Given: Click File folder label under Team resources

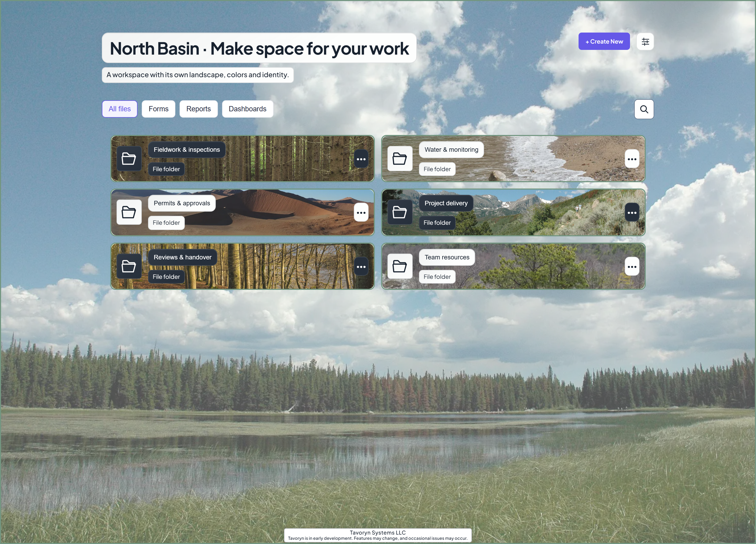Looking at the screenshot, I should pos(437,277).
